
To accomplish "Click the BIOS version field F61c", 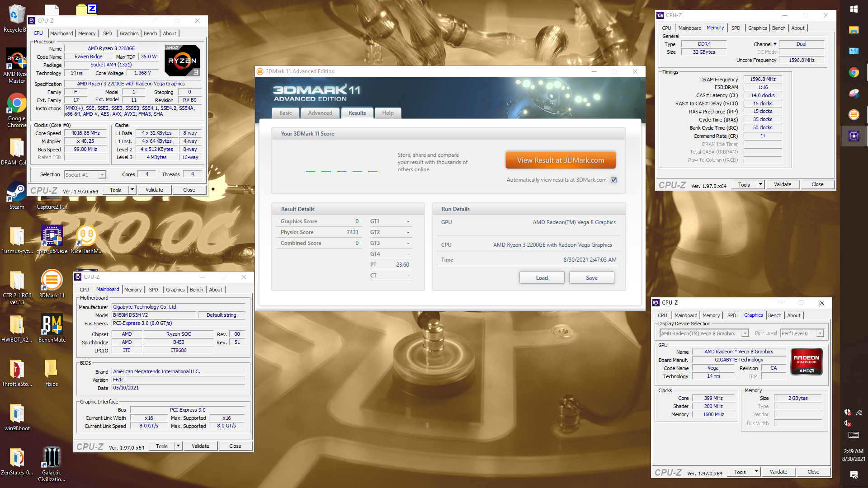I will pyautogui.click(x=178, y=380).
